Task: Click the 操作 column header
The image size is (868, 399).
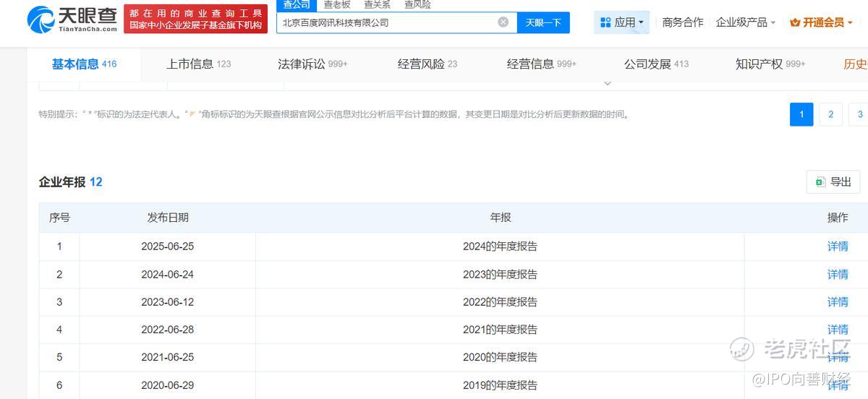Action: pos(838,218)
